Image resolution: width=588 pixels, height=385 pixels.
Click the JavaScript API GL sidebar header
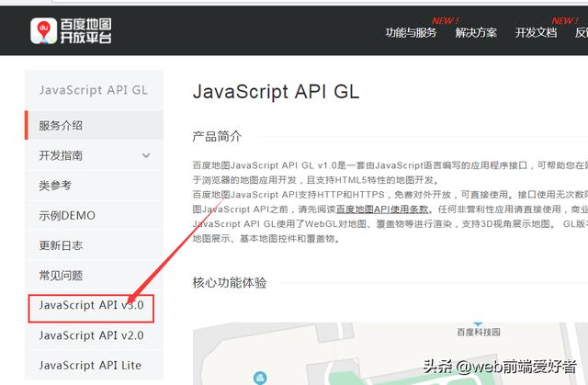(x=94, y=90)
